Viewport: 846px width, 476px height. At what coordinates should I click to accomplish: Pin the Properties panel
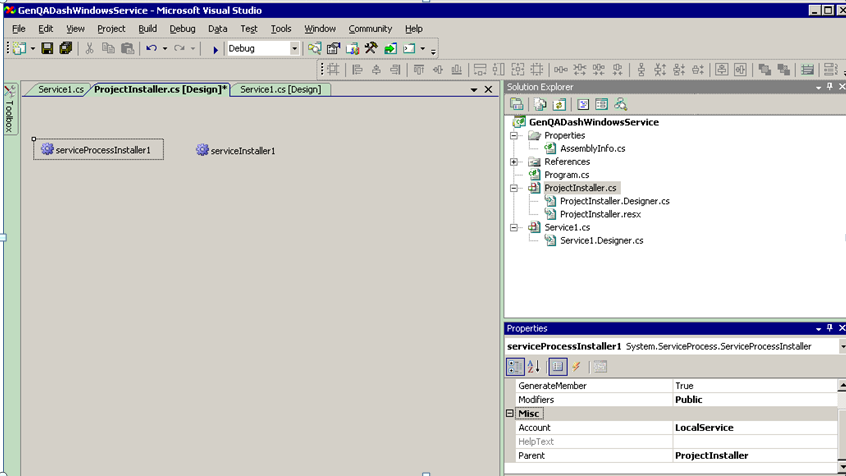coord(830,328)
